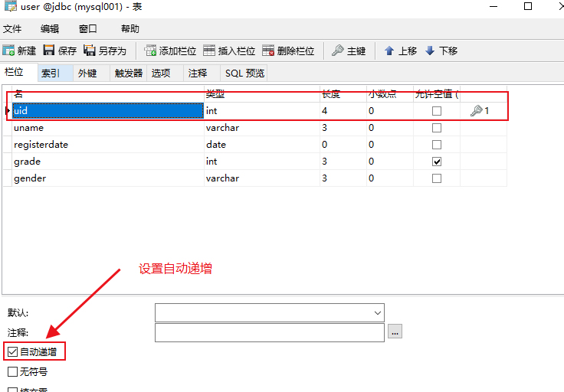564x392 pixels.
Task: Toggle allow-null checkbox for uname
Action: click(437, 128)
